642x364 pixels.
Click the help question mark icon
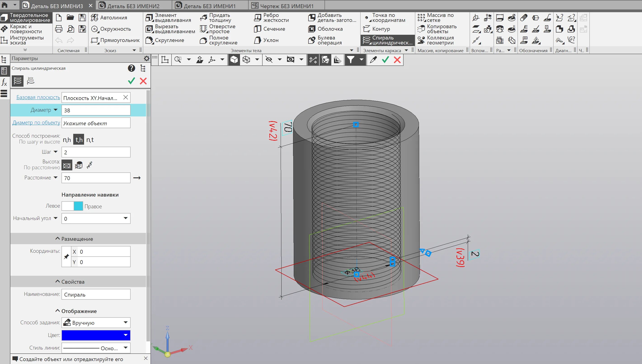[x=131, y=68]
